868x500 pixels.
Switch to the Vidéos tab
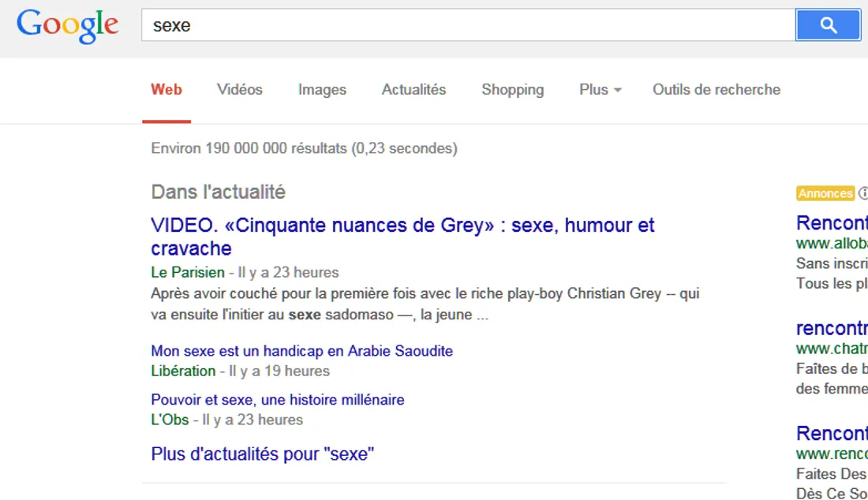240,90
